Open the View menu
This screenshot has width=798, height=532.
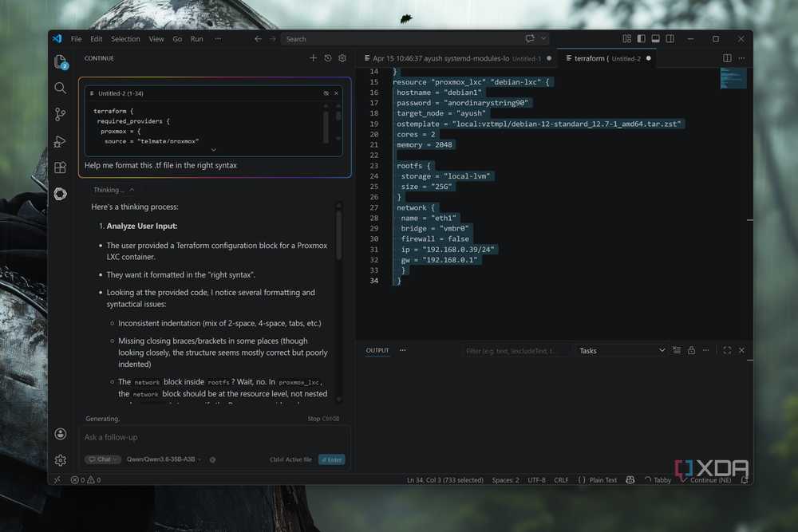pyautogui.click(x=156, y=38)
